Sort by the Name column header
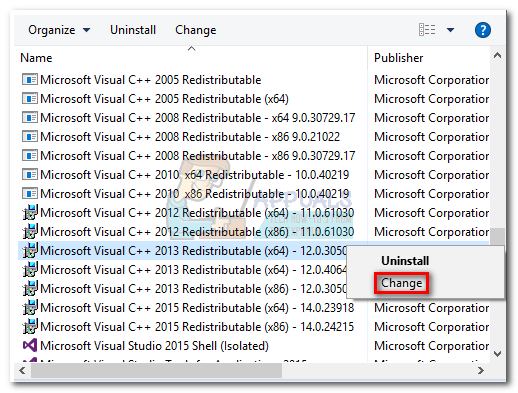 pyautogui.click(x=36, y=58)
